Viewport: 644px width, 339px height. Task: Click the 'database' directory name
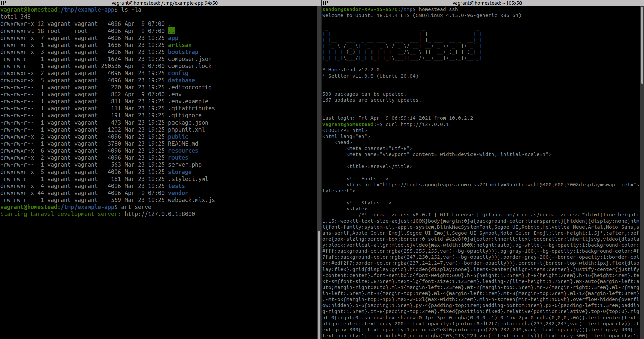[182, 80]
